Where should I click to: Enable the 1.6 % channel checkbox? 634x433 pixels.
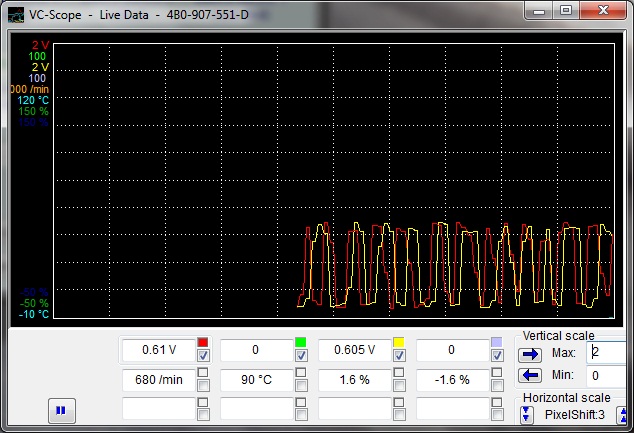[x=399, y=373]
